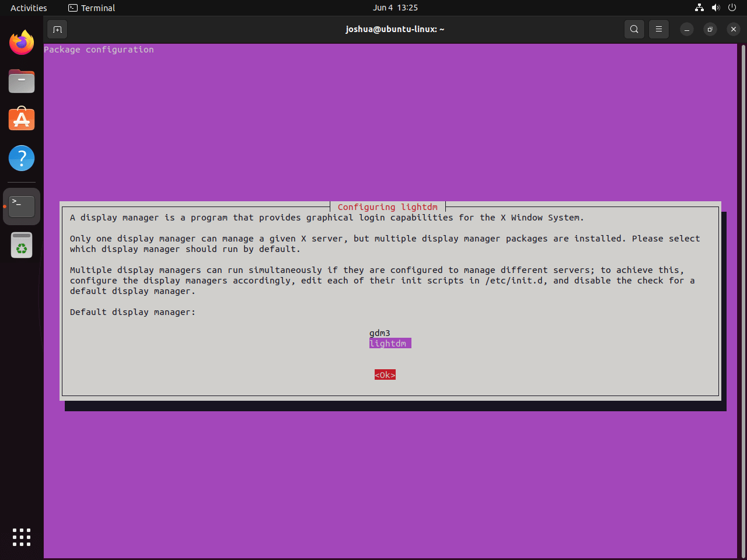The image size is (747, 560).
Task: Open Firefox from the dock
Action: pos(21,42)
